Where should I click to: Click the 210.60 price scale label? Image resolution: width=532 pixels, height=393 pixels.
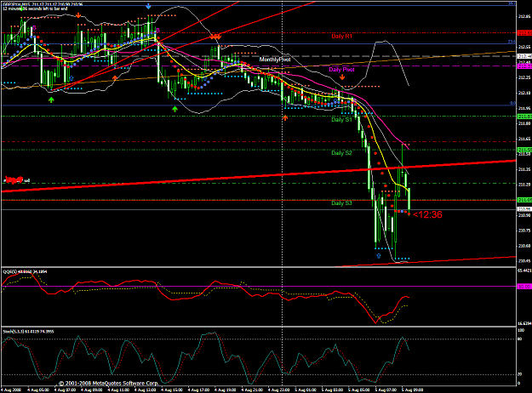(524, 246)
